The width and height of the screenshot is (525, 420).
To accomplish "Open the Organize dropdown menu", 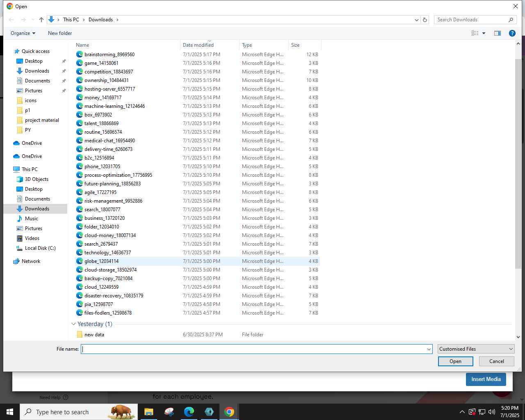I will pos(23,33).
